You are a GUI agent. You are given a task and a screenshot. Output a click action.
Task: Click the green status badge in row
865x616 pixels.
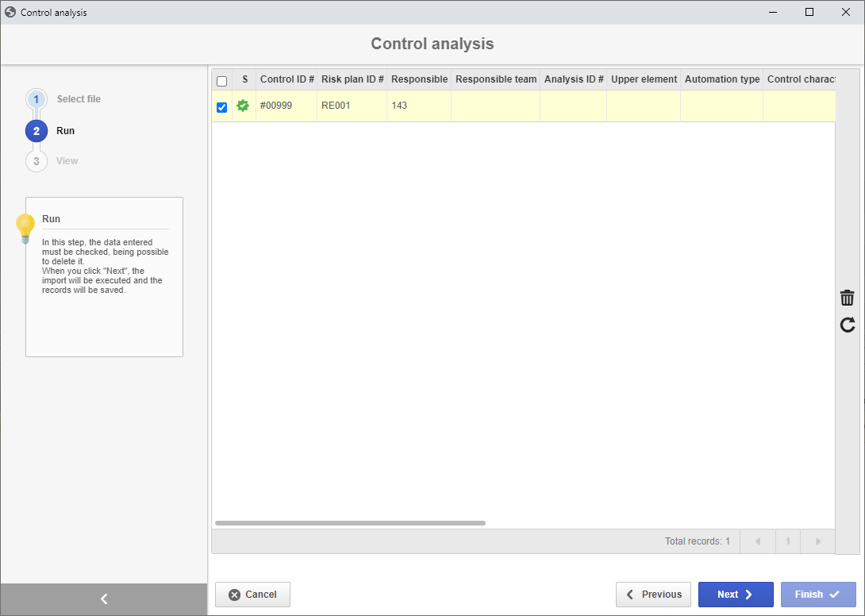(243, 106)
